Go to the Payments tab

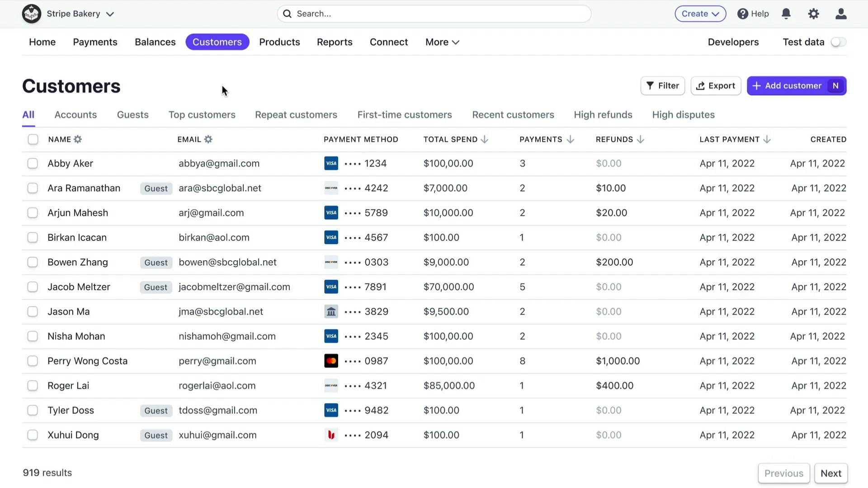click(x=95, y=42)
